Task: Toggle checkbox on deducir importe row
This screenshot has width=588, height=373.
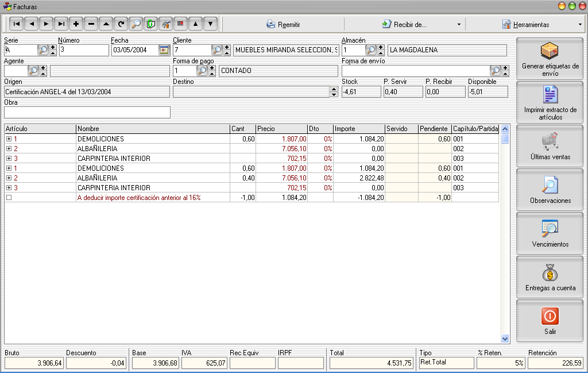Action: pyautogui.click(x=9, y=198)
